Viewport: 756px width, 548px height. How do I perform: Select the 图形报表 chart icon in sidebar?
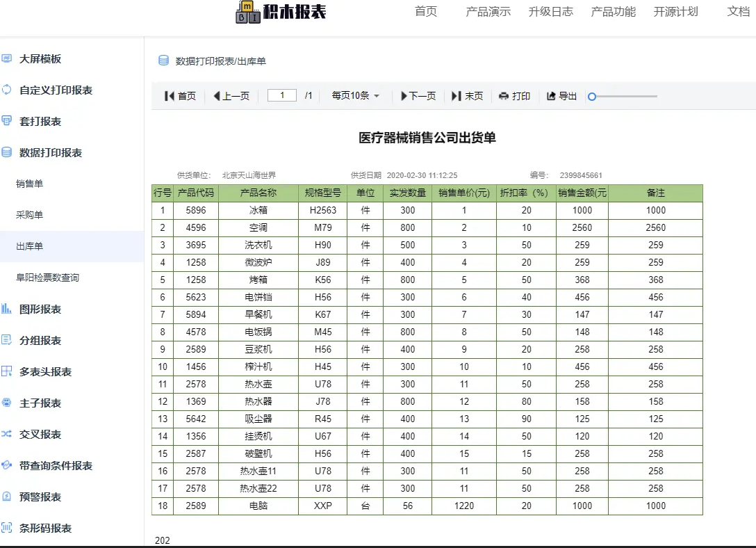coord(8,308)
